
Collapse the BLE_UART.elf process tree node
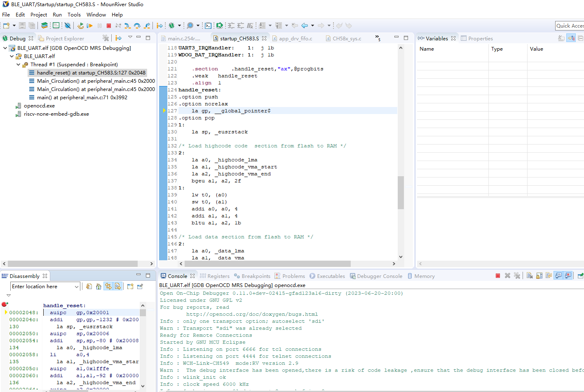tap(12, 56)
